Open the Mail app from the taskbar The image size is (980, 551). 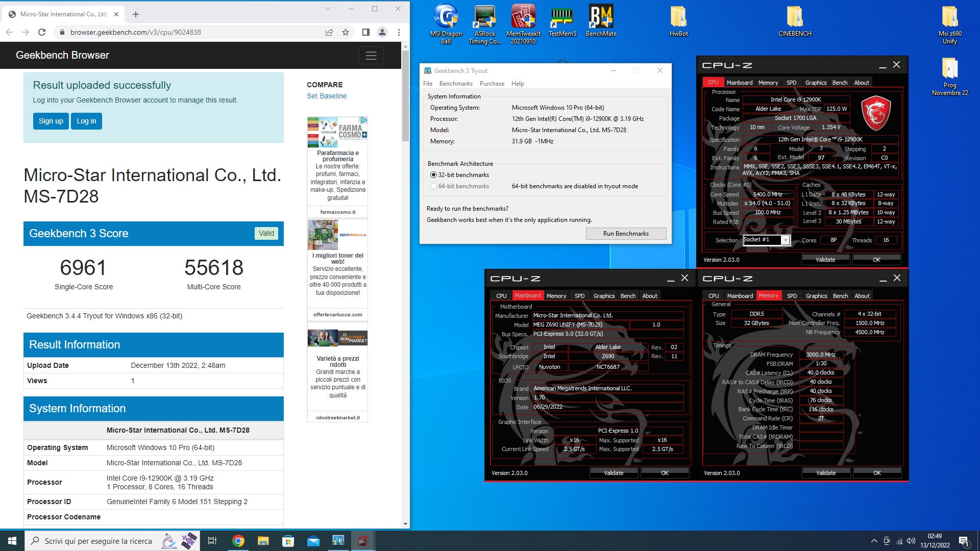click(x=313, y=541)
